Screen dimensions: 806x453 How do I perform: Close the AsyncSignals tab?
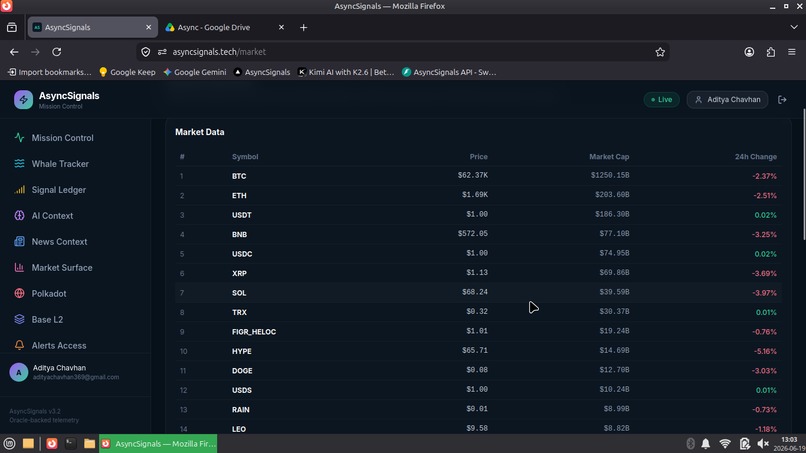pyautogui.click(x=149, y=27)
